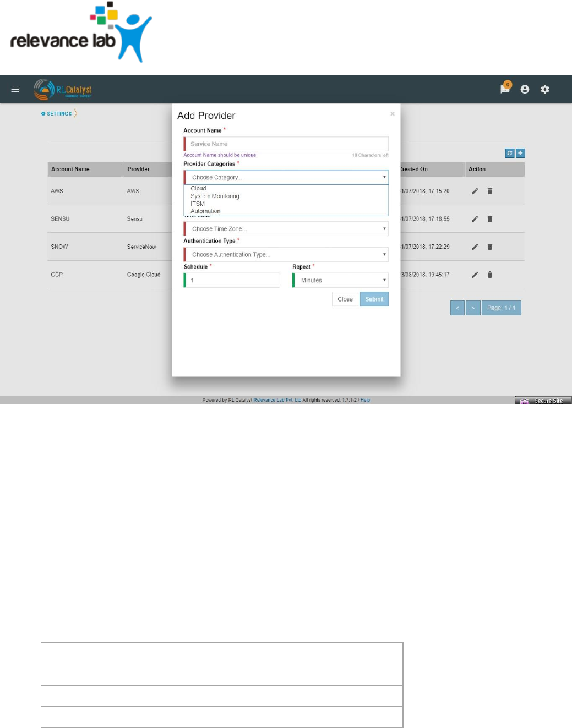572x728 pixels.
Task: Click the RLCatalyst logo
Action: [62, 89]
